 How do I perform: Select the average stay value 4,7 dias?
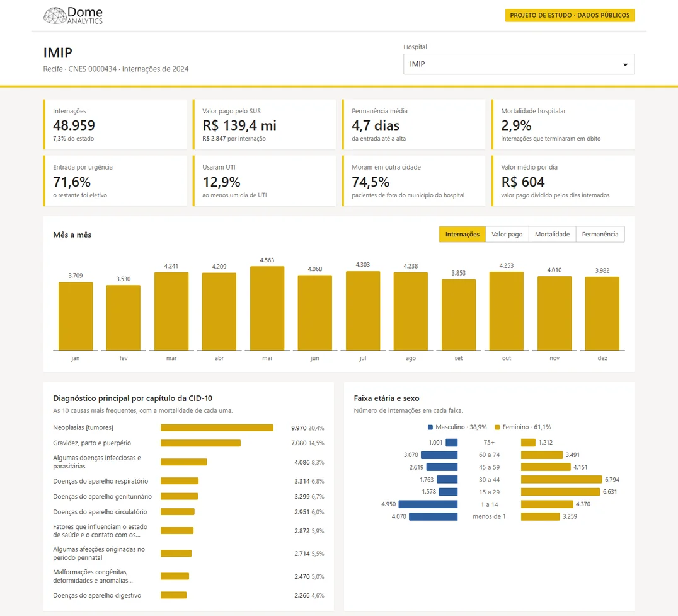click(376, 125)
